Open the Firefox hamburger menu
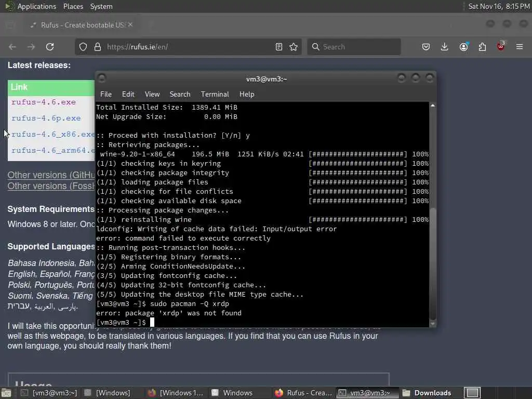Image resolution: width=532 pixels, height=399 pixels. [520, 47]
